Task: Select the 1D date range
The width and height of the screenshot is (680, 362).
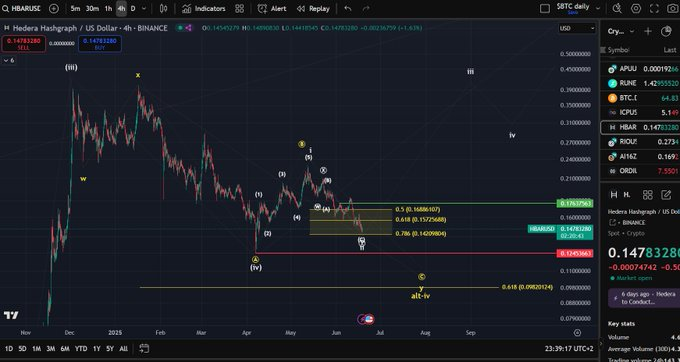Action: tap(9, 349)
